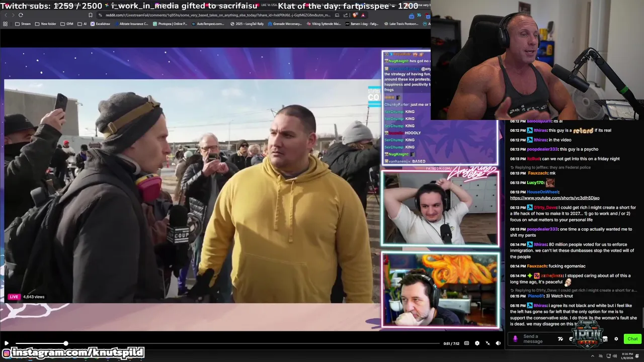Open the video player settings gear

coord(477,343)
